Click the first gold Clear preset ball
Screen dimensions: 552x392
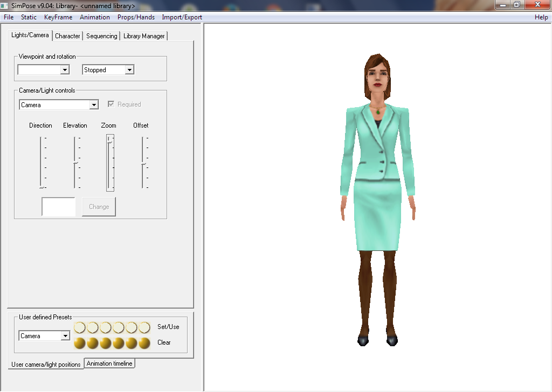point(80,343)
